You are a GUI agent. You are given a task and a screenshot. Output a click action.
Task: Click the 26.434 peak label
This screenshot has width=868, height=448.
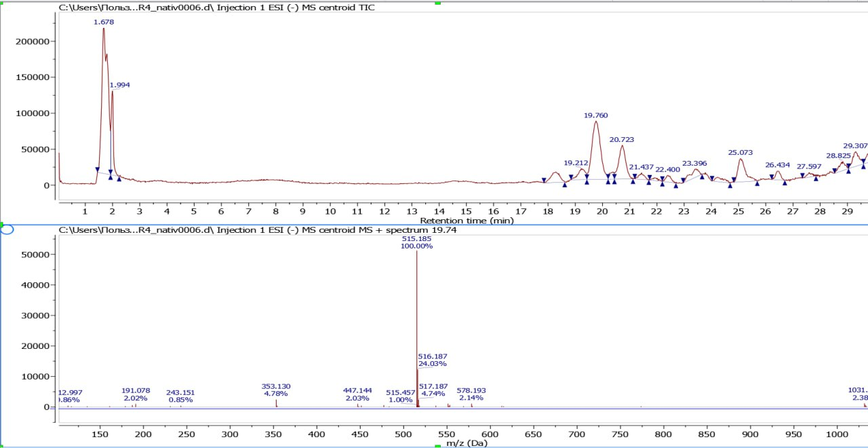click(x=777, y=165)
